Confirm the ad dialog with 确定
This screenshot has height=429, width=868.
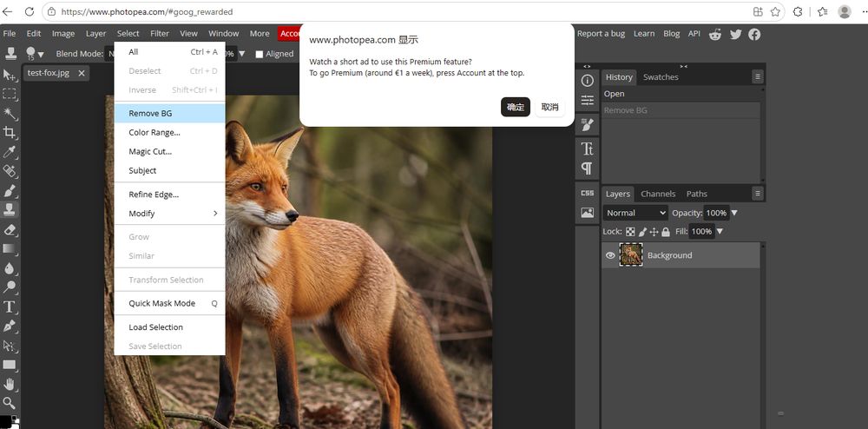coord(516,108)
